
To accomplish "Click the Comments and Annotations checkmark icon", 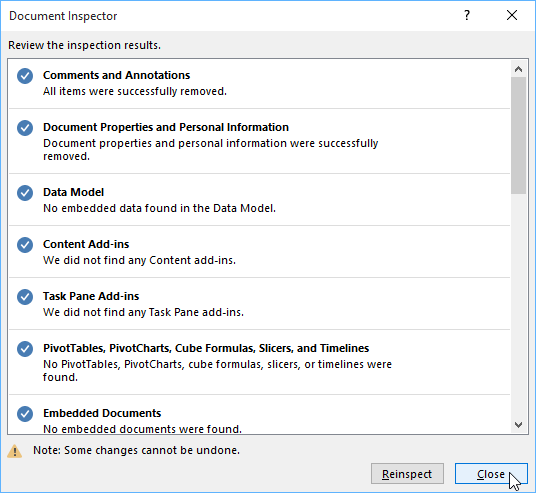I will pyautogui.click(x=25, y=76).
